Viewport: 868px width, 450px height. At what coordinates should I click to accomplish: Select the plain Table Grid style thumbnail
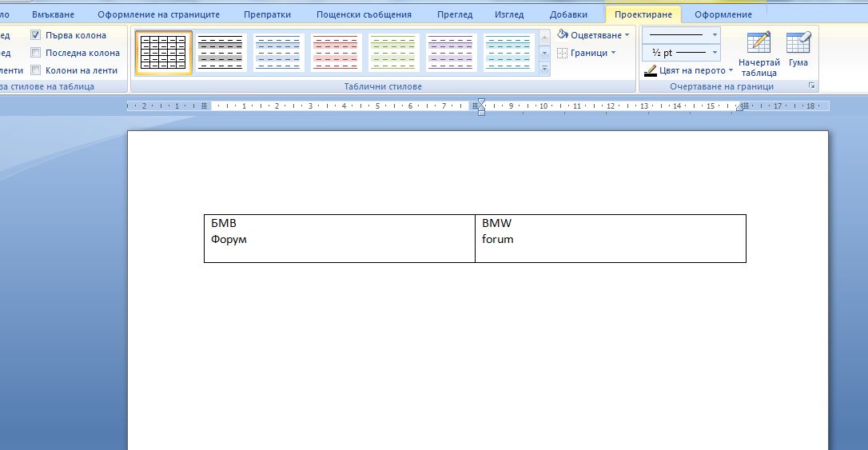(x=163, y=53)
